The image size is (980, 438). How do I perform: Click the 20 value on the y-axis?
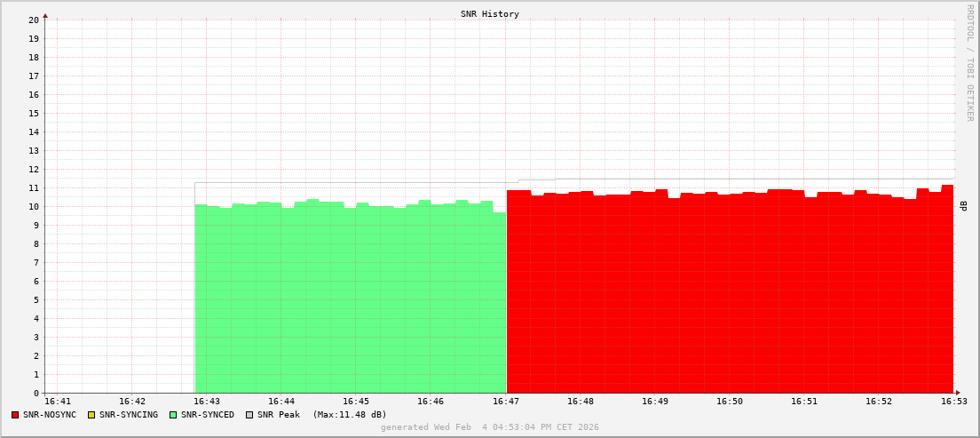(x=34, y=20)
